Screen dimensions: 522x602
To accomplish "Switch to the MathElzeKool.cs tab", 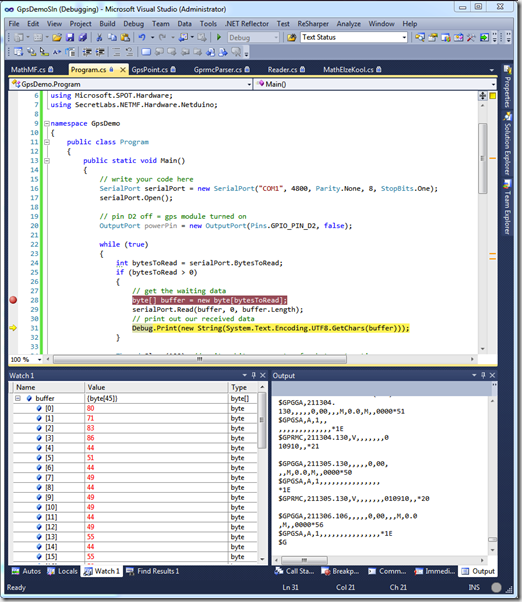I will pos(352,69).
